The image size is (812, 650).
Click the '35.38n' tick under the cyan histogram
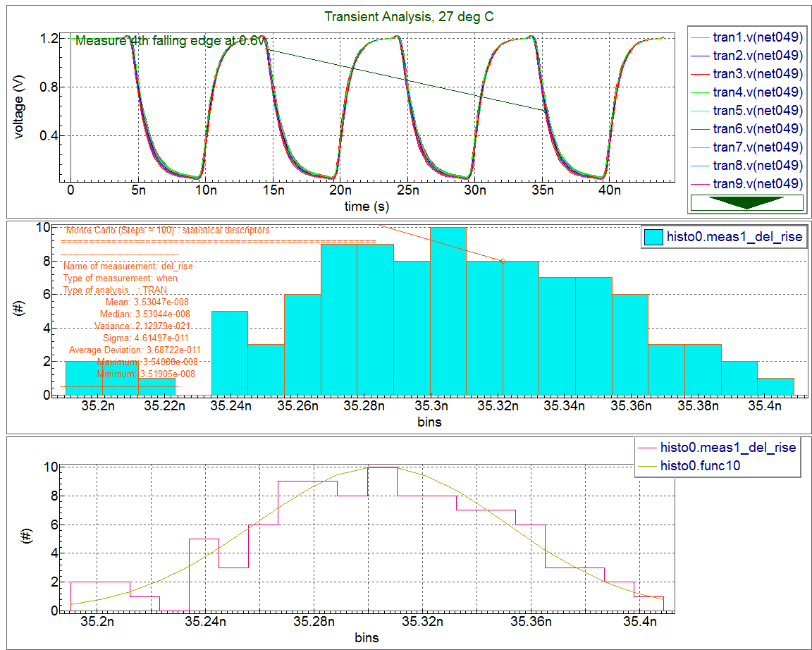click(698, 406)
